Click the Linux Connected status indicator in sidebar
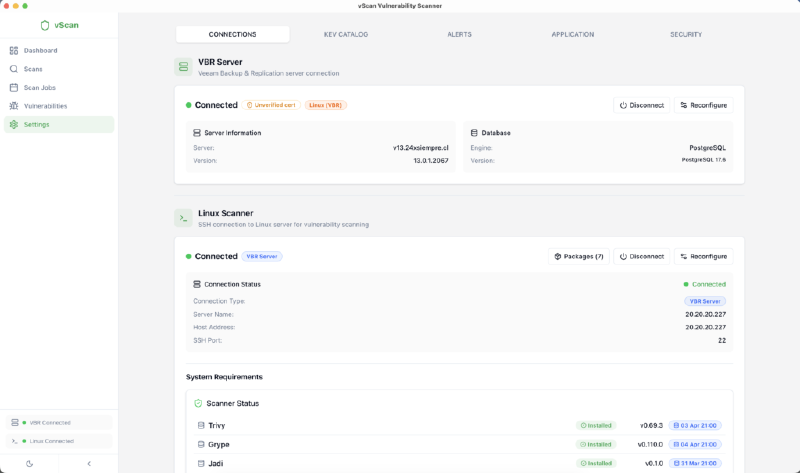800x473 pixels. [x=59, y=441]
